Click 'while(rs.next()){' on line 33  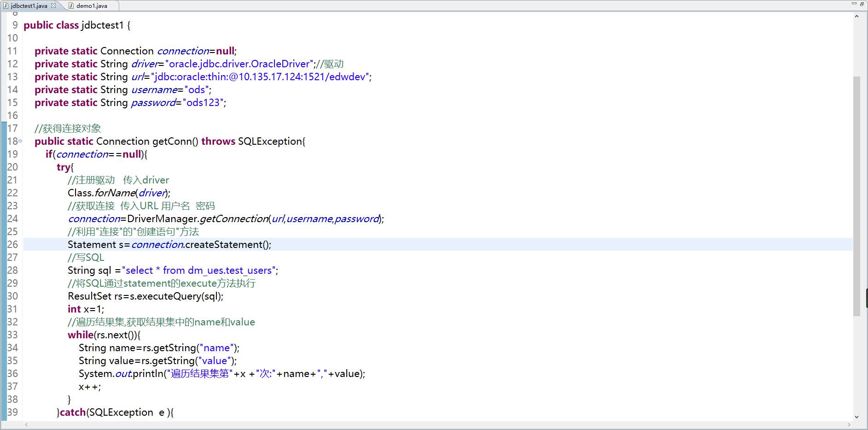coord(104,335)
